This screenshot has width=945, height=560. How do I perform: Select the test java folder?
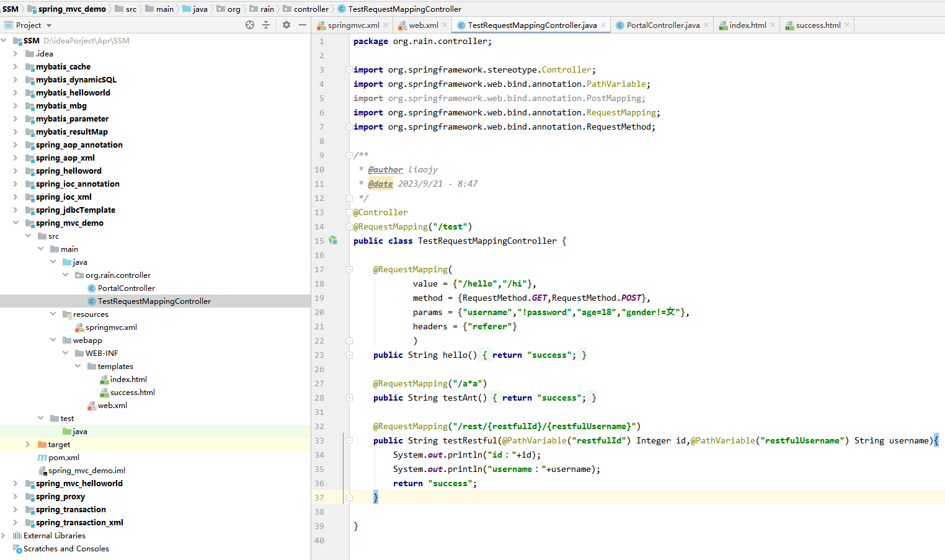pyautogui.click(x=80, y=432)
